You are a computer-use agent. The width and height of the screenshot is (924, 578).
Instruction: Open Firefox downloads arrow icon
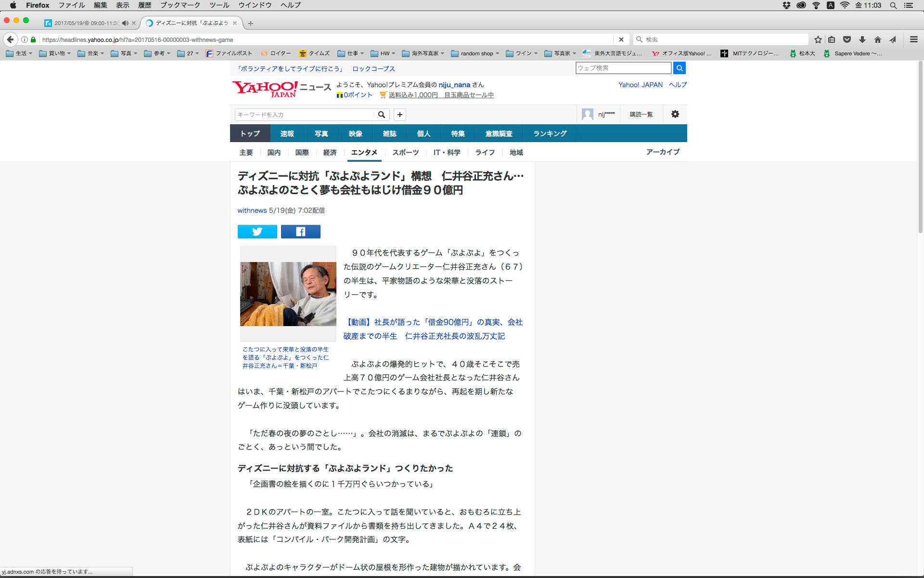pyautogui.click(x=862, y=39)
